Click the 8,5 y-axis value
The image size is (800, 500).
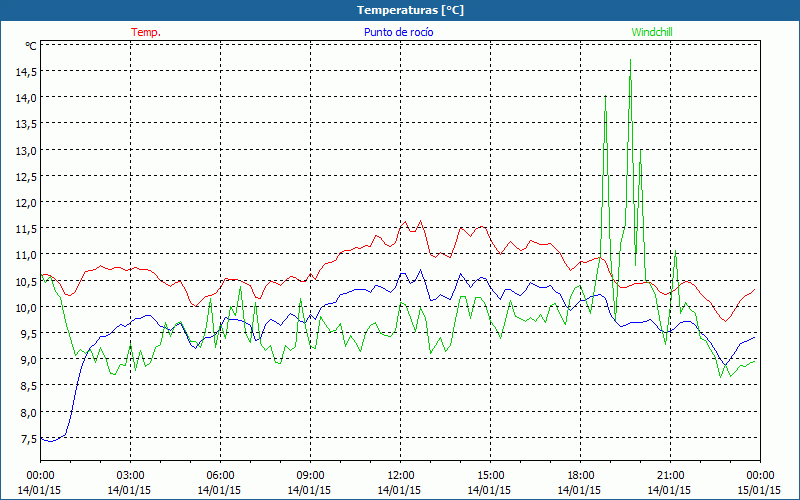[x=29, y=387]
